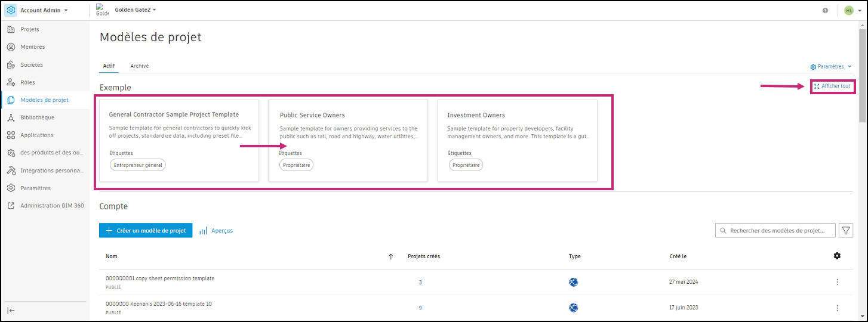Click the filter funnel icon

pyautogui.click(x=845, y=230)
